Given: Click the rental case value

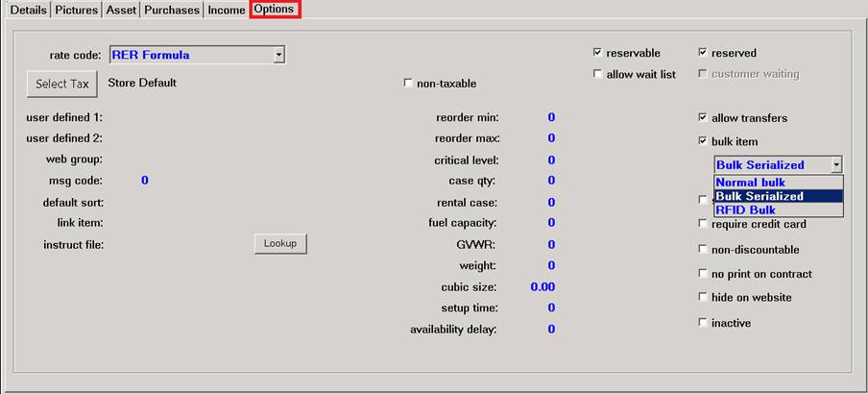Looking at the screenshot, I should tap(551, 203).
